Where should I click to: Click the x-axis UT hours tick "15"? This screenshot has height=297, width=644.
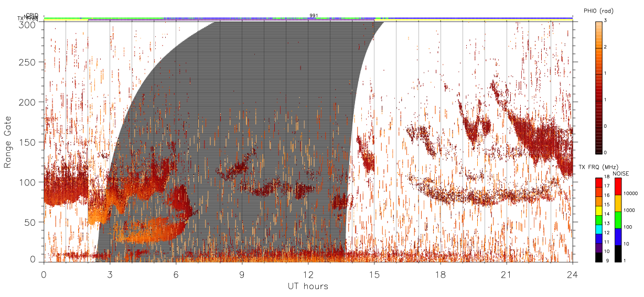(374, 274)
